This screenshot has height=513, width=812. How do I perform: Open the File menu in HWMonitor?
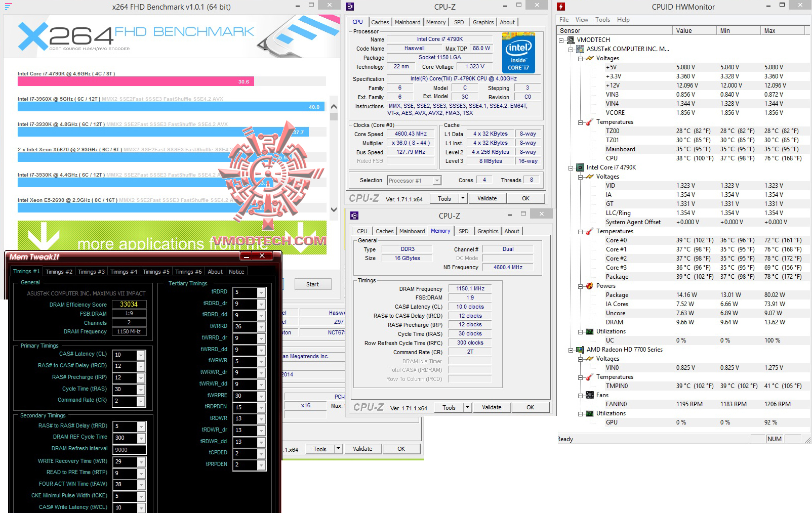564,20
